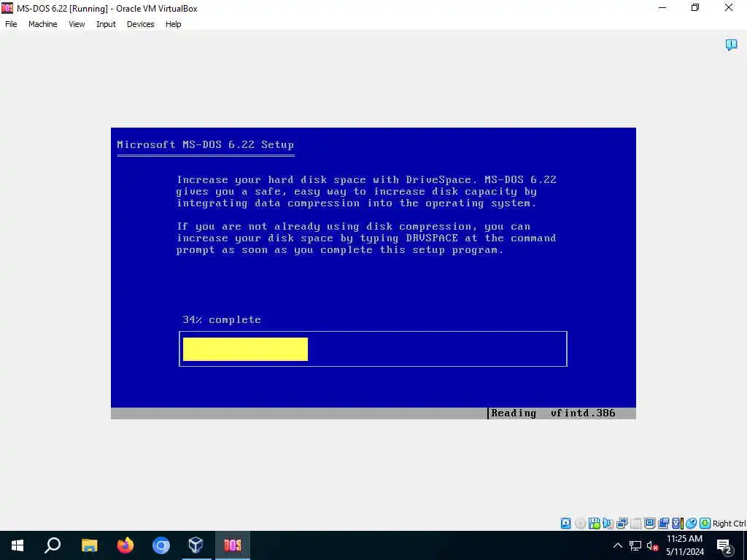The height and width of the screenshot is (560, 747).
Task: Click the Right Ctrl host key label
Action: pyautogui.click(x=729, y=524)
